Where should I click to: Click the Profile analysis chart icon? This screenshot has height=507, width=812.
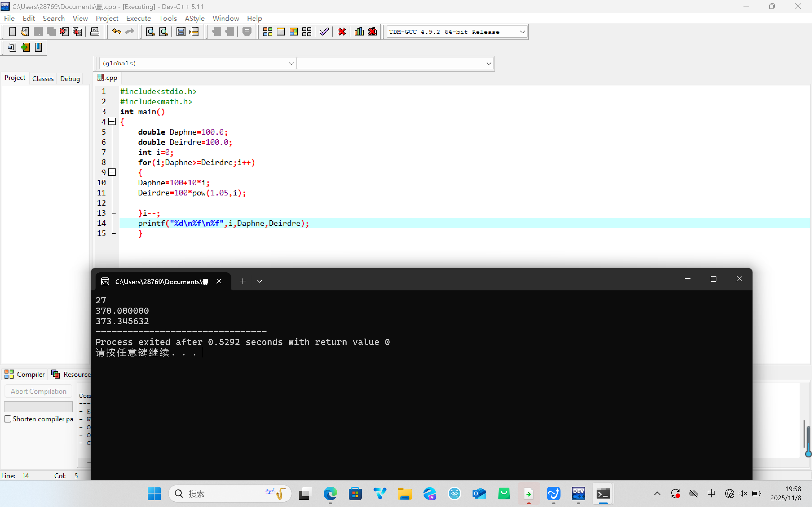click(x=359, y=32)
